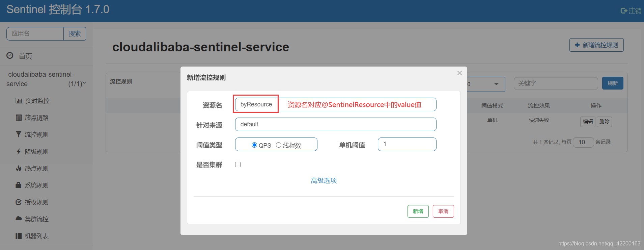The width and height of the screenshot is (644, 250).
Task: Click the real-time monitoring chart icon
Action: (19, 101)
